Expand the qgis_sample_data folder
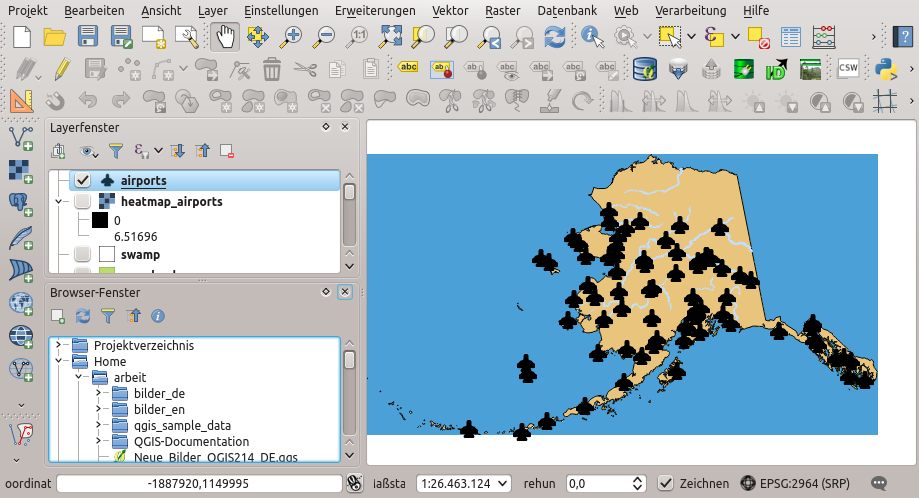The width and height of the screenshot is (919, 498). tap(99, 425)
